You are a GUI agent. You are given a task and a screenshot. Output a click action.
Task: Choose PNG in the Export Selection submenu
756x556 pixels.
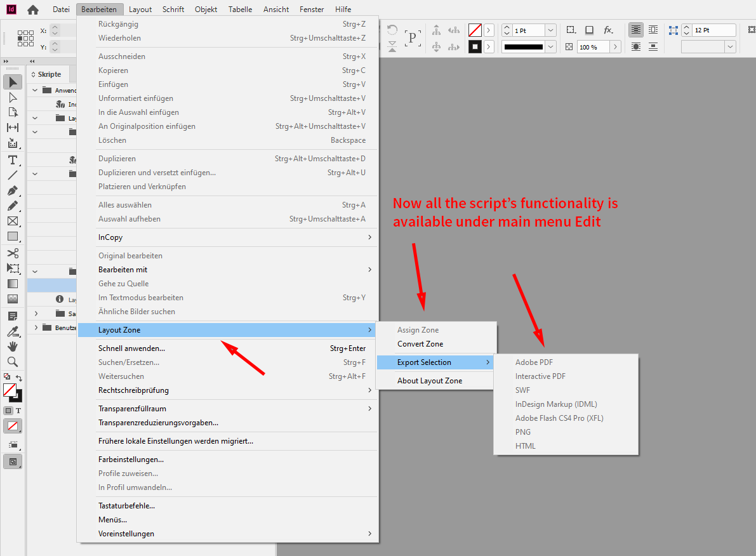pyautogui.click(x=522, y=432)
